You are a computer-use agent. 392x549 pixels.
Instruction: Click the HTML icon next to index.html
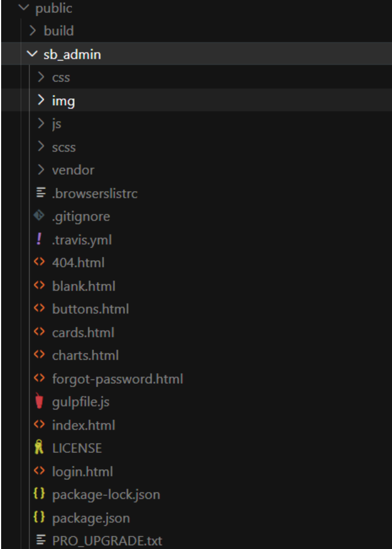[39, 425]
